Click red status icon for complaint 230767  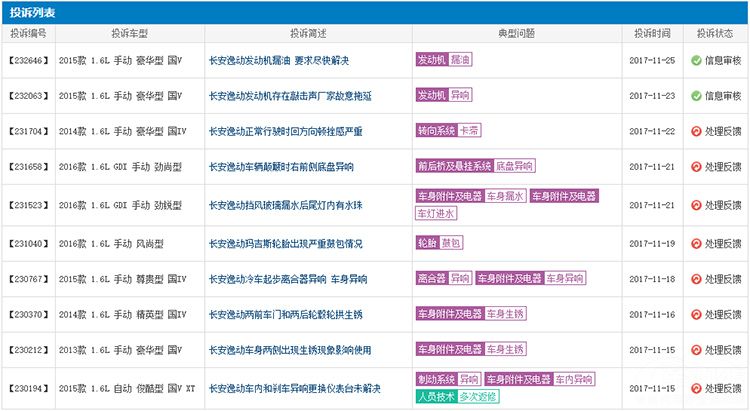tap(696, 279)
